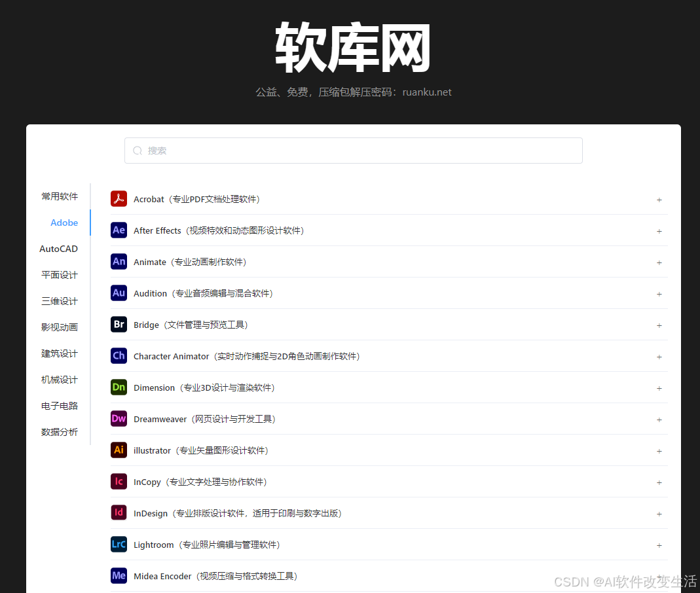The image size is (700, 593).
Task: Click the InCopy (专业文字处理与协作软件) label
Action: pyautogui.click(x=200, y=482)
